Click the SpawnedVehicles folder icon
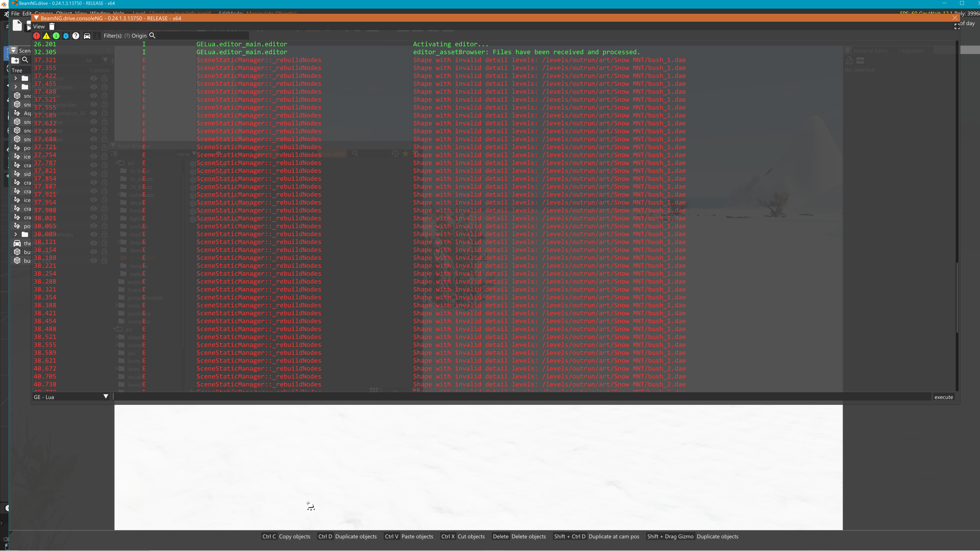This screenshot has height=551, width=980. (25, 234)
